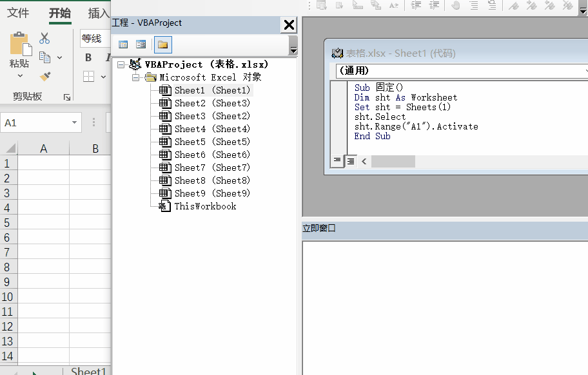Click Complete Word toolbar icon
The width and height of the screenshot is (588, 375).
pos(394,5)
